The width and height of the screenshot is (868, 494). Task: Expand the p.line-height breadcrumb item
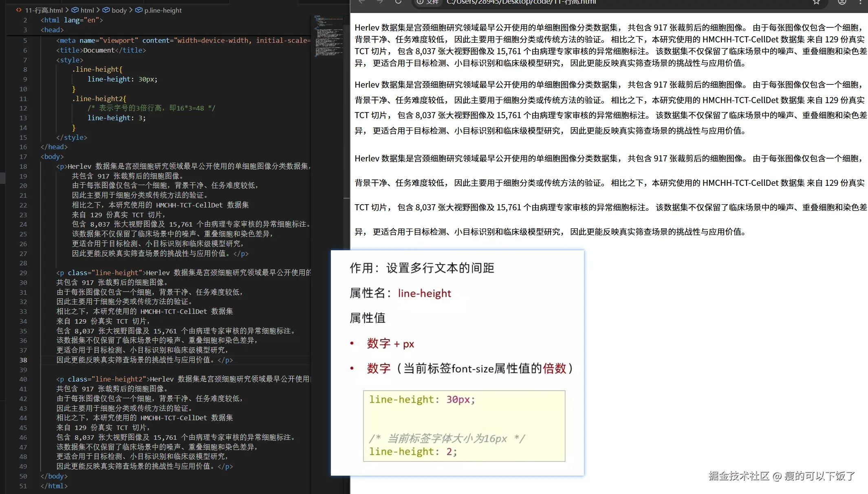click(163, 10)
